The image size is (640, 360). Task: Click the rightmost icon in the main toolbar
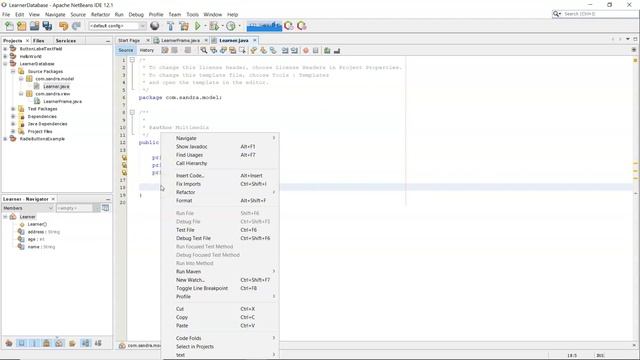(302, 26)
